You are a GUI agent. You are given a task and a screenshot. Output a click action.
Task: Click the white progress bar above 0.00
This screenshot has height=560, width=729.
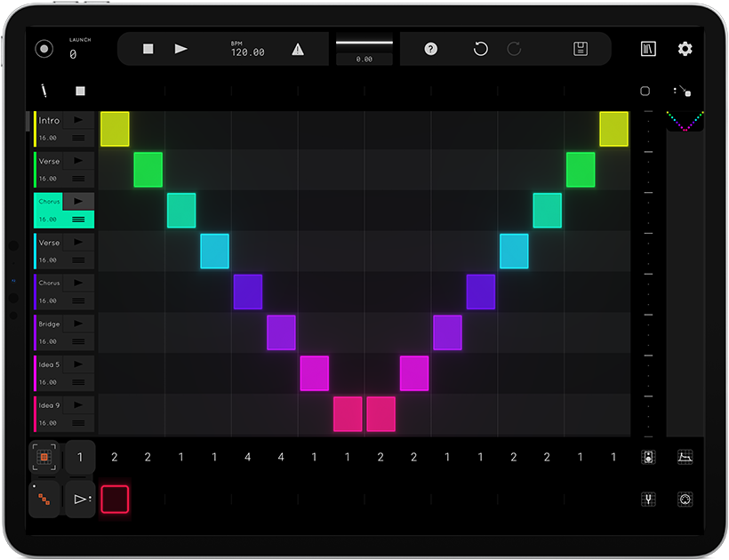[364, 43]
